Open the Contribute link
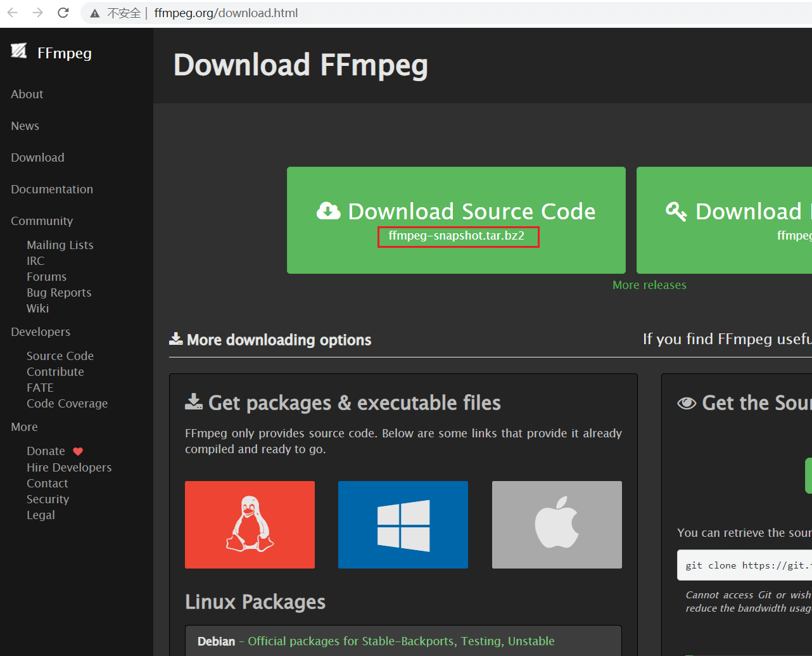 [x=55, y=372]
